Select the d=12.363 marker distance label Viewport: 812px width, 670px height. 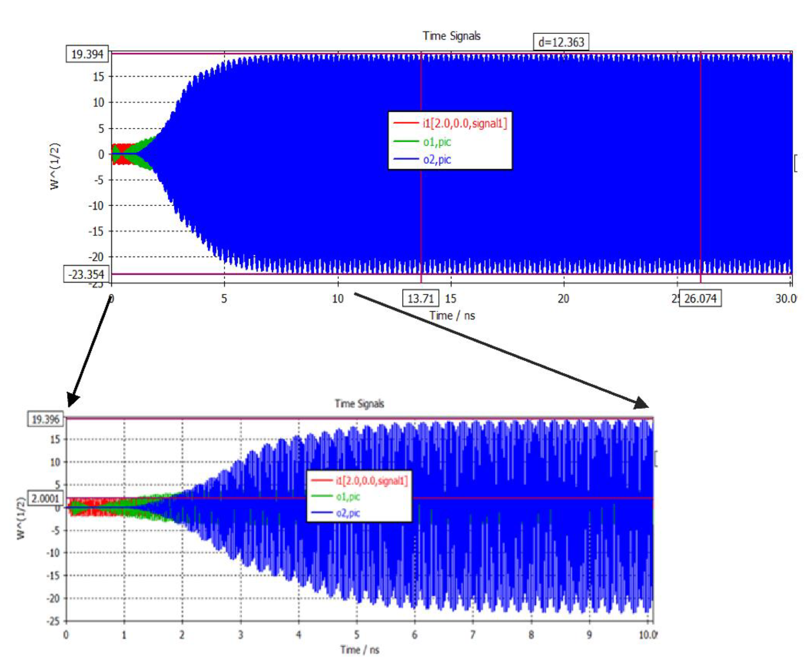[x=561, y=42]
